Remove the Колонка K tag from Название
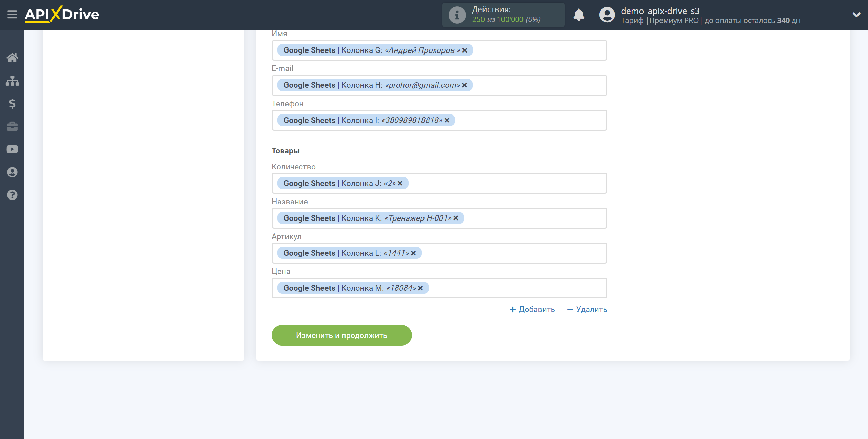 456,218
